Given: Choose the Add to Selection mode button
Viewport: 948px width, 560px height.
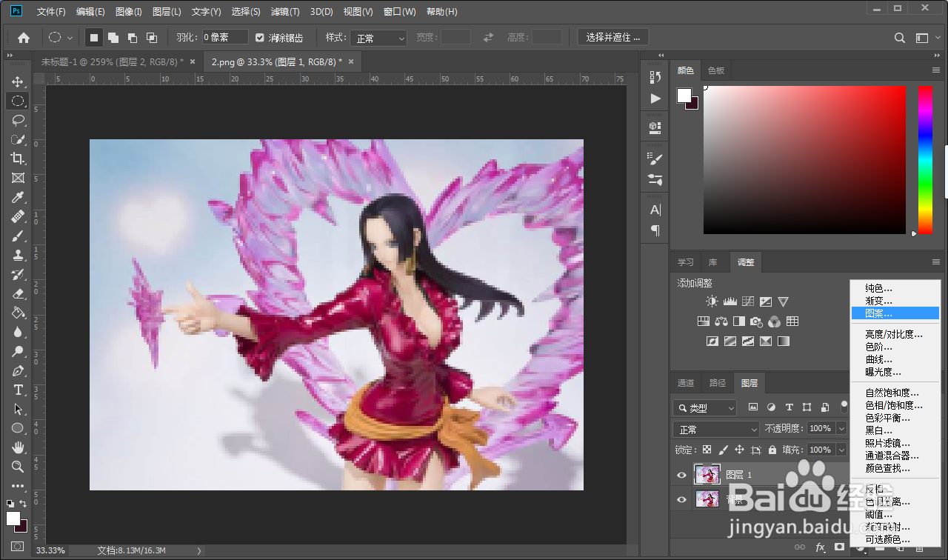Looking at the screenshot, I should pyautogui.click(x=113, y=38).
